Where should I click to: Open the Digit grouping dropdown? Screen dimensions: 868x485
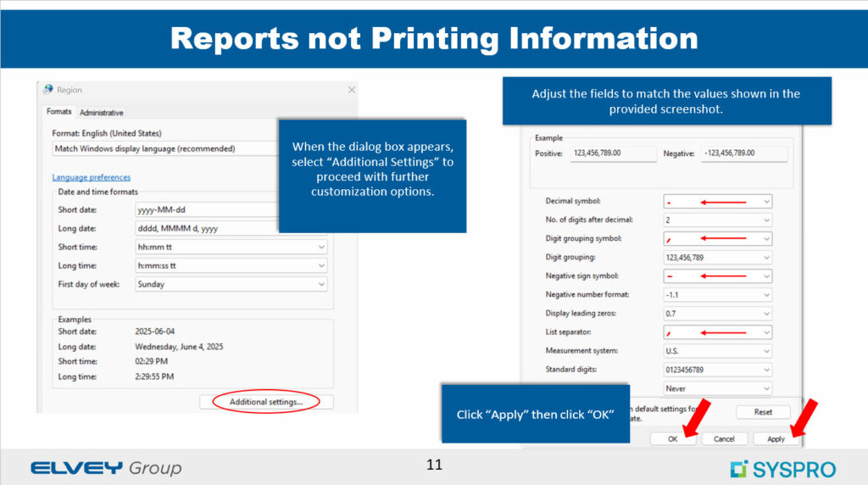(717, 258)
